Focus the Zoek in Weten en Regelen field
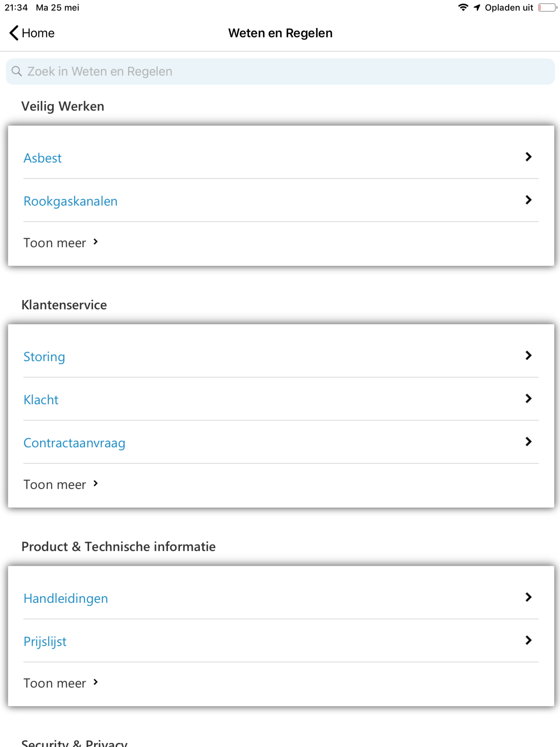The height and width of the screenshot is (747, 560). 280,72
